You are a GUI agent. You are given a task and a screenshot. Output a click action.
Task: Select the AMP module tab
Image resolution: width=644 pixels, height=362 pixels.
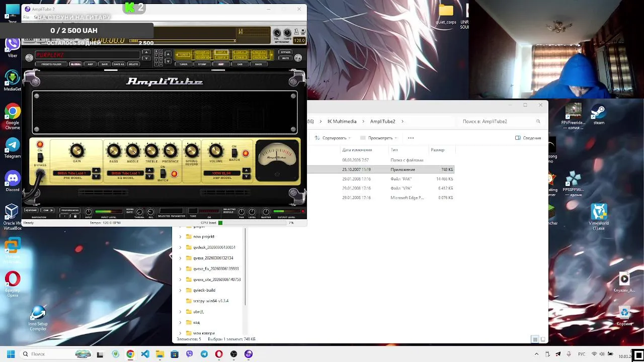pos(221,64)
